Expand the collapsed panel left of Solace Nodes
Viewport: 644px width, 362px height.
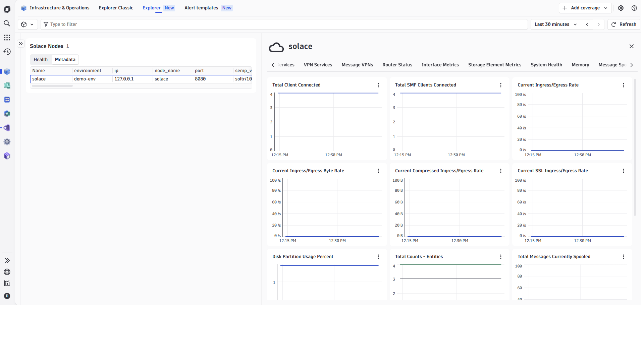pos(21,44)
